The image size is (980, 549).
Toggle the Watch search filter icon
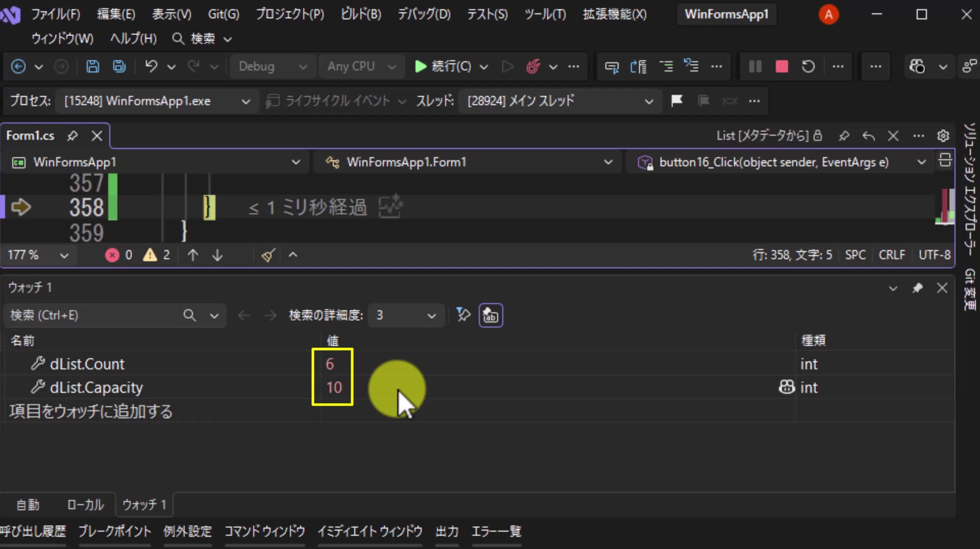click(x=463, y=315)
